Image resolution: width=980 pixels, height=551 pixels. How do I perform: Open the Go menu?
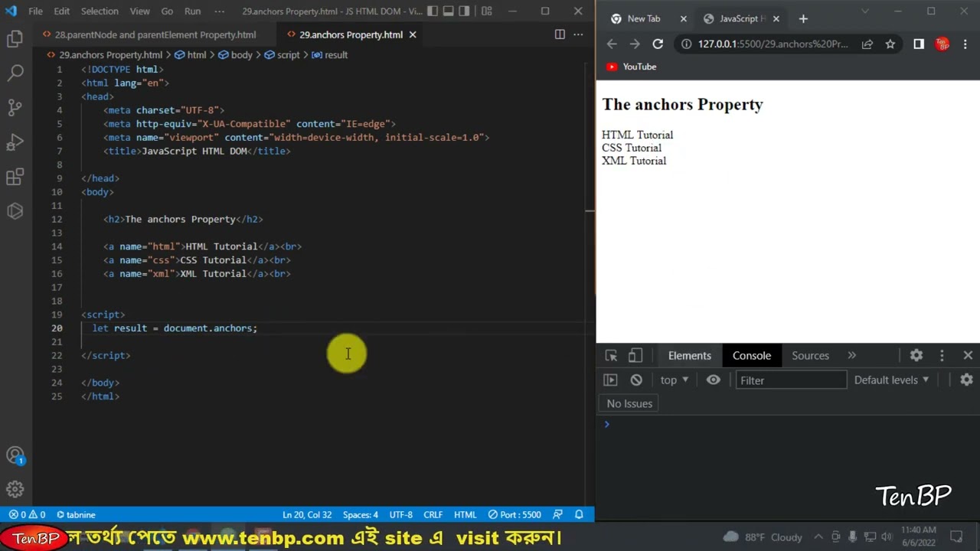(167, 11)
